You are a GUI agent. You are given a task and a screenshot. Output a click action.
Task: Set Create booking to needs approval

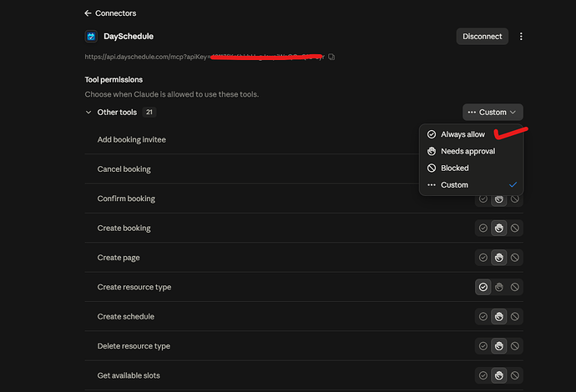(x=499, y=229)
